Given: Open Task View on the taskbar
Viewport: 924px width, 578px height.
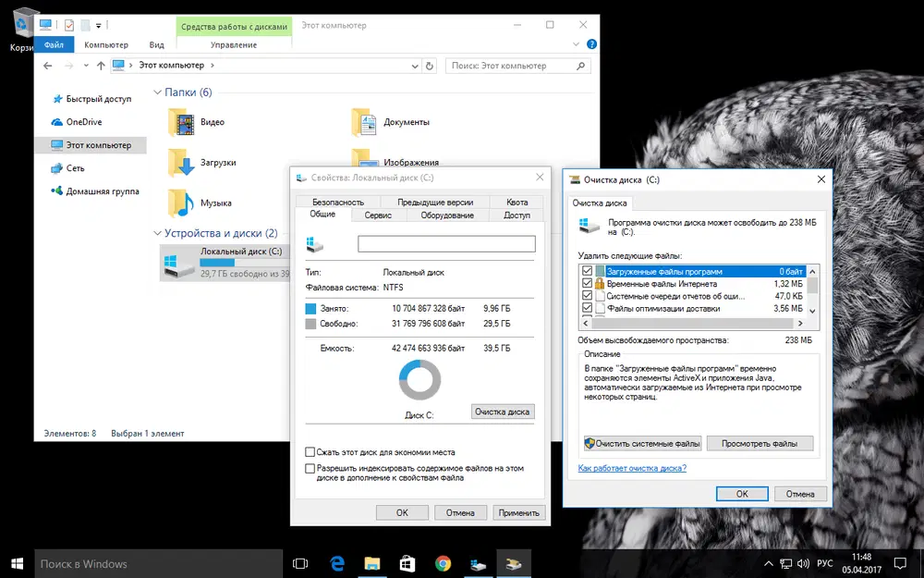Looking at the screenshot, I should tap(300, 564).
